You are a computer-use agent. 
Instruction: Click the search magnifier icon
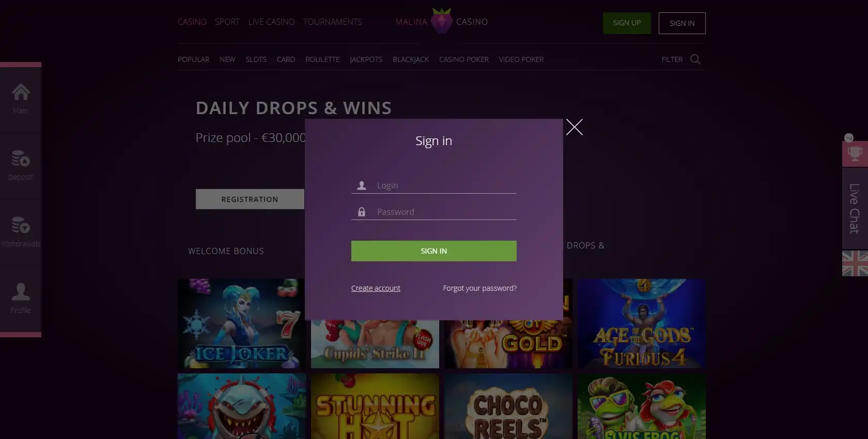[x=695, y=59]
